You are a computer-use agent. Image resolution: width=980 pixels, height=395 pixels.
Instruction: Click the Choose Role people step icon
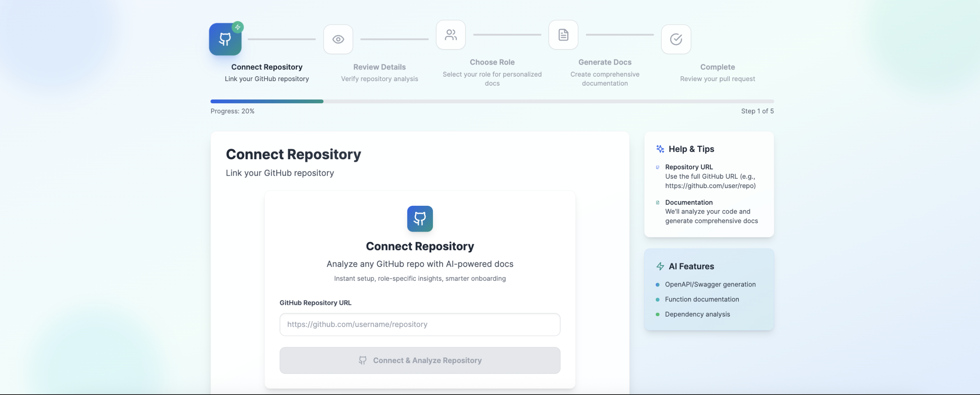451,35
